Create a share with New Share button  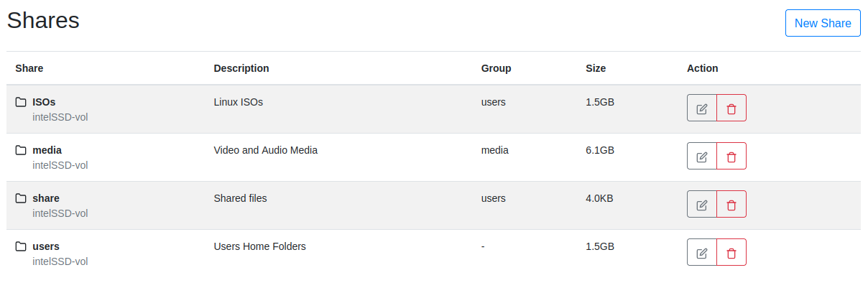click(822, 23)
